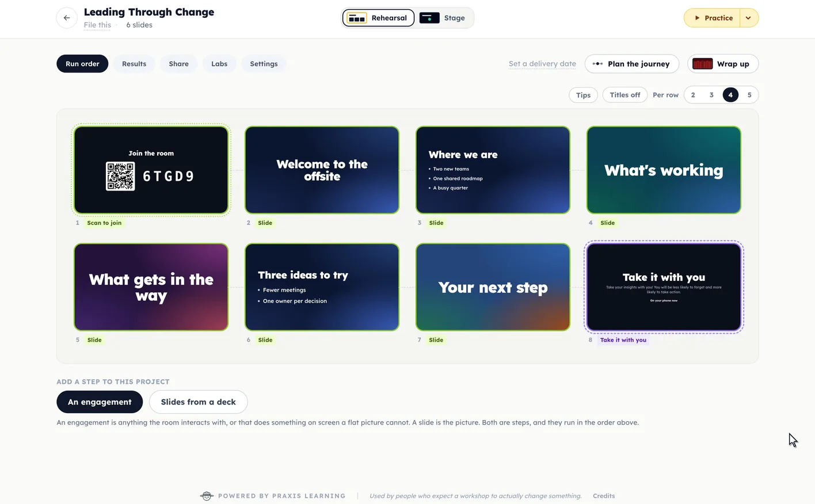Open the Labs tab
Viewport: 815px width, 504px height.
(x=219, y=64)
